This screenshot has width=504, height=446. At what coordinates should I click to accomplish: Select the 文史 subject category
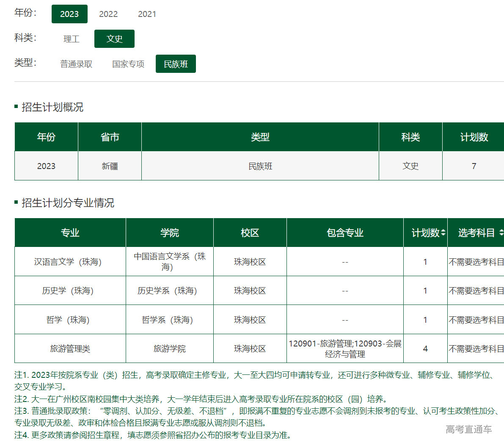tap(114, 39)
